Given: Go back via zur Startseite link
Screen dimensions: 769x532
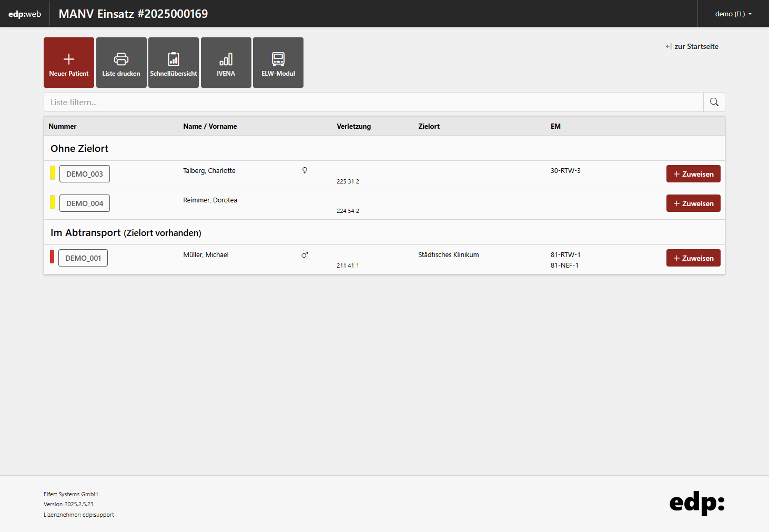Looking at the screenshot, I should [692, 46].
